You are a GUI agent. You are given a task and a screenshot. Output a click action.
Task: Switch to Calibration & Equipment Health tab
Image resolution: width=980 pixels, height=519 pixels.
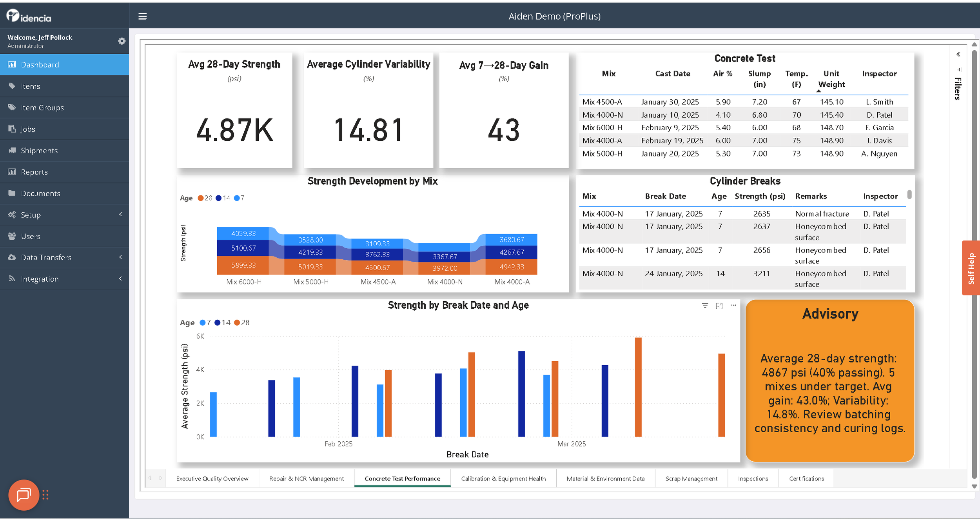tap(503, 479)
